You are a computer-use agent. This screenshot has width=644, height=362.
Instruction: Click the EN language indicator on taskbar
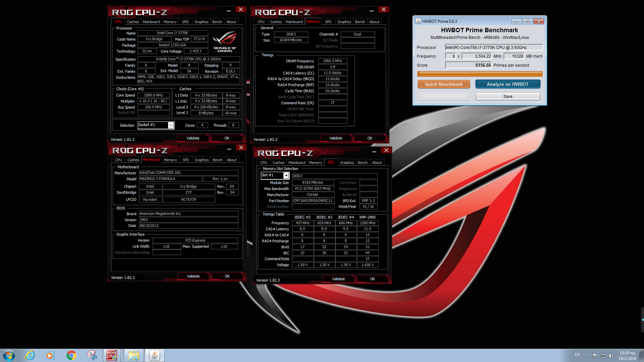click(x=577, y=355)
